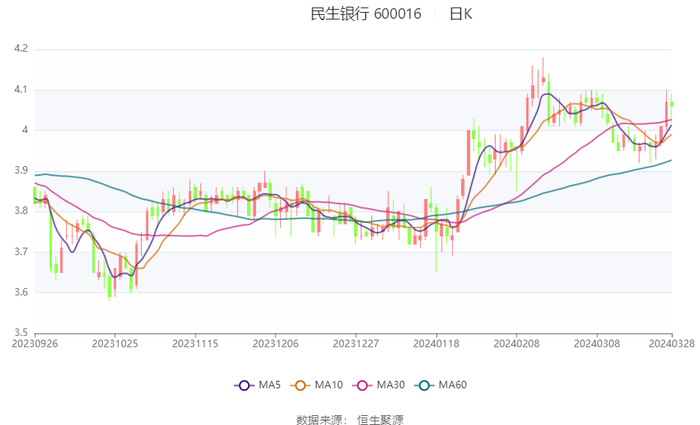Screen dimensions: 700x425
Task: Select the 20240308 date axis label
Action: click(597, 344)
